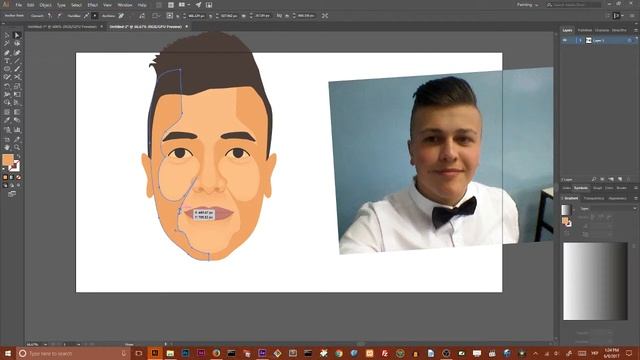
Task: Select the Type tool
Action: [7, 61]
